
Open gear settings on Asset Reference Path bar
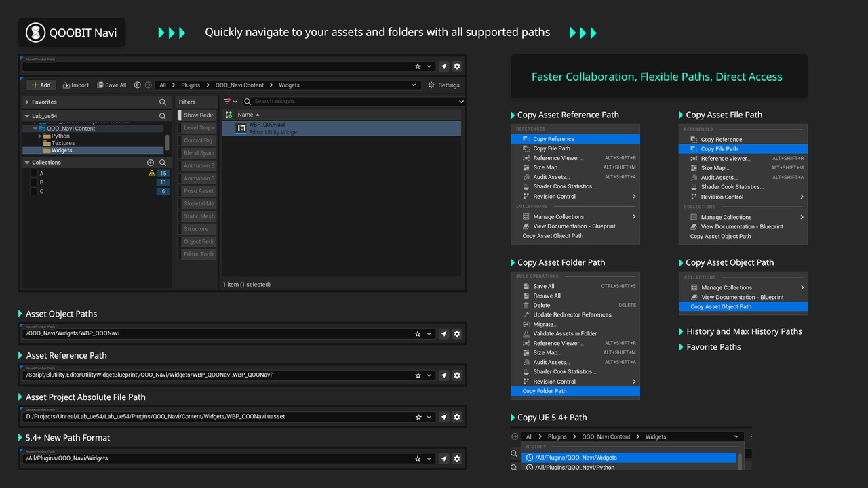457,375
